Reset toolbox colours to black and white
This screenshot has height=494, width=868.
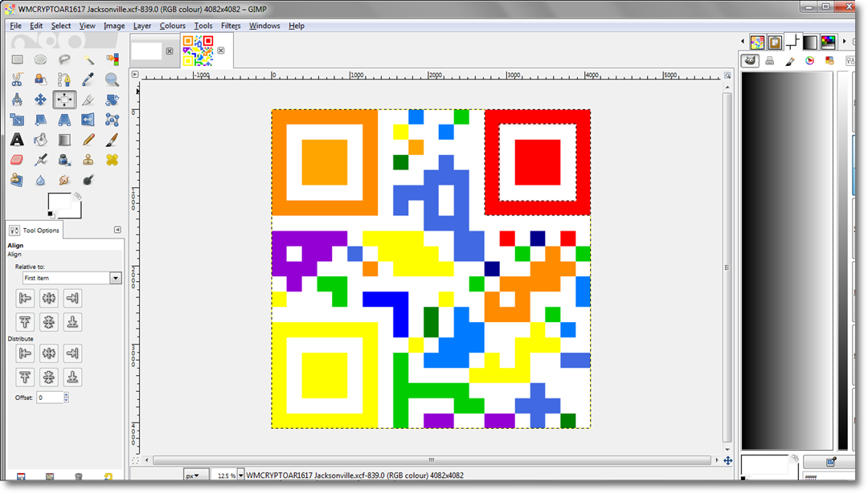(51, 214)
